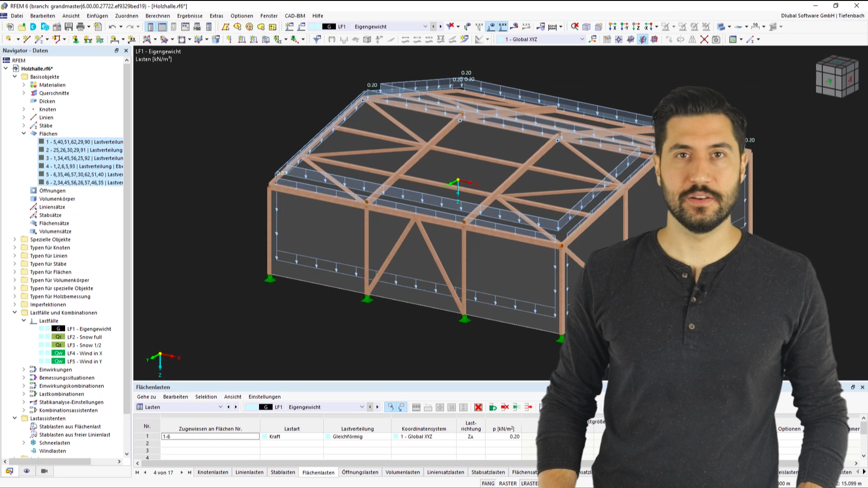Switch to the Knotenlasten tab
The image size is (868, 488).
pyautogui.click(x=213, y=472)
